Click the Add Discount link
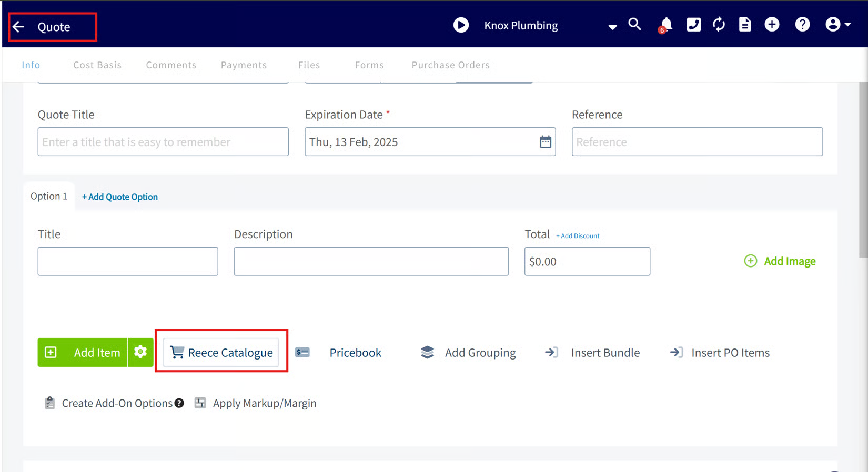This screenshot has height=472, width=868. 578,236
